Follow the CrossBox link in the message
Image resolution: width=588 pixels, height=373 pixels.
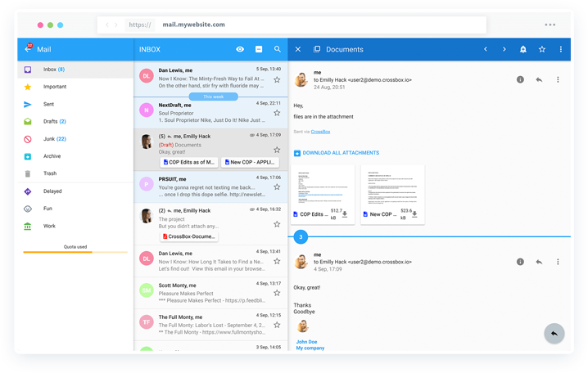(x=321, y=131)
